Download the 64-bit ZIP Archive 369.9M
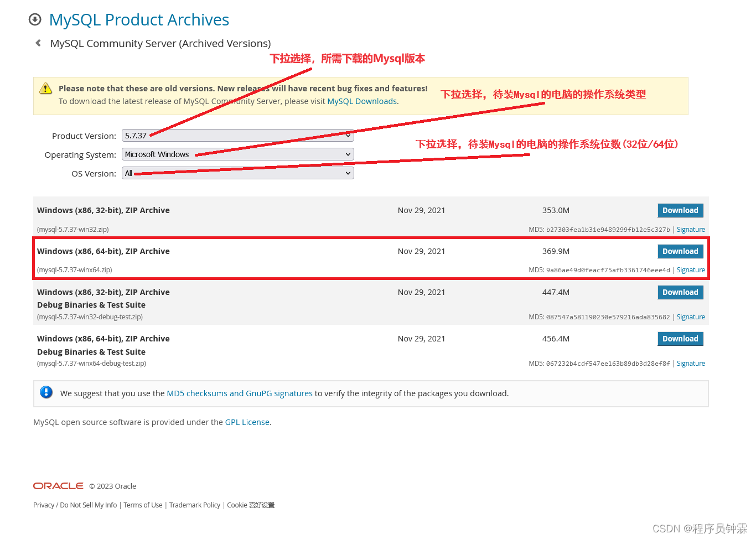The height and width of the screenshot is (539, 756). click(x=680, y=251)
